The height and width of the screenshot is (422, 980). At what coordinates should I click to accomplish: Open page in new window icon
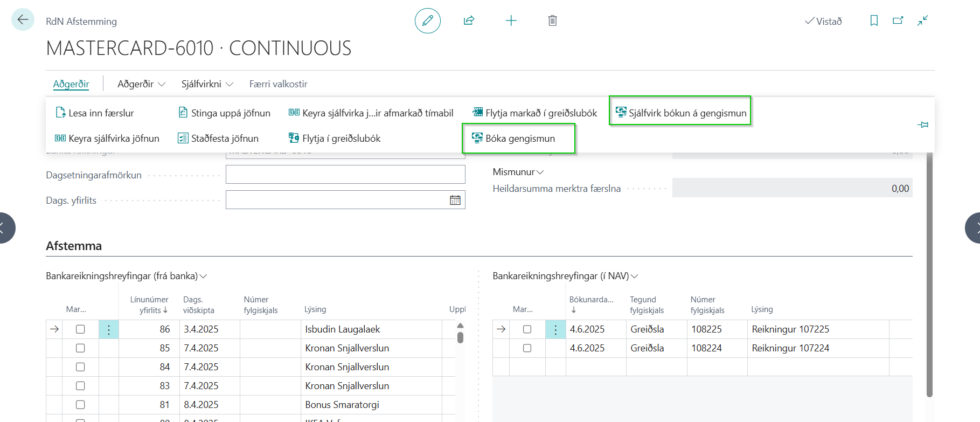898,20
